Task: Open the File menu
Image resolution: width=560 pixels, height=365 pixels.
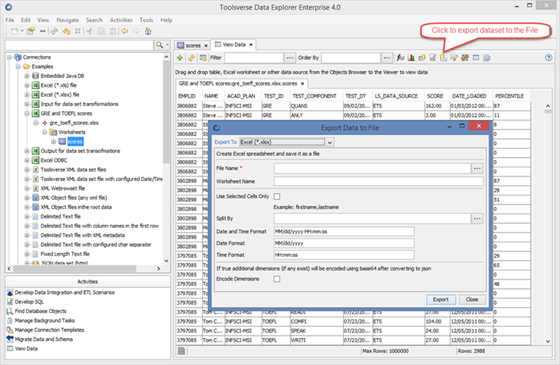Action: point(10,20)
